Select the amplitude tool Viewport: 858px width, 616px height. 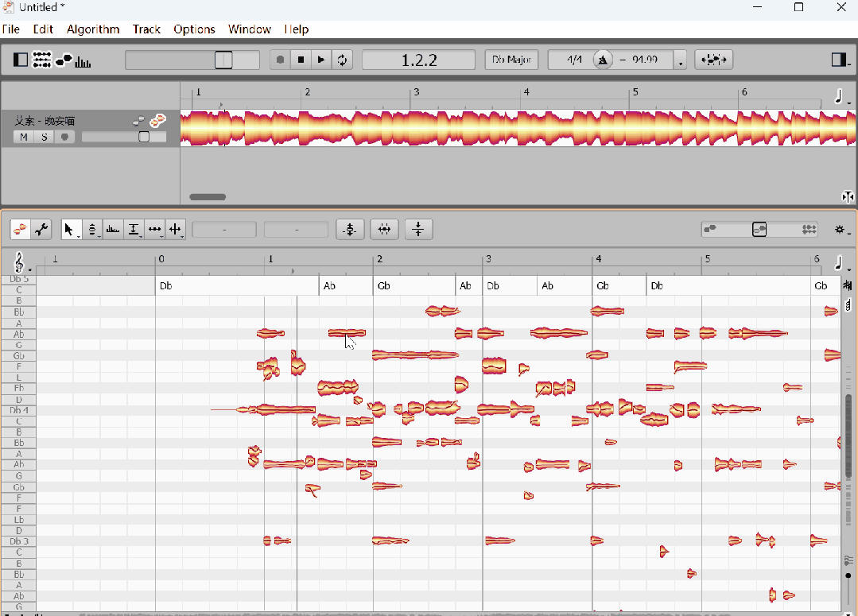134,230
